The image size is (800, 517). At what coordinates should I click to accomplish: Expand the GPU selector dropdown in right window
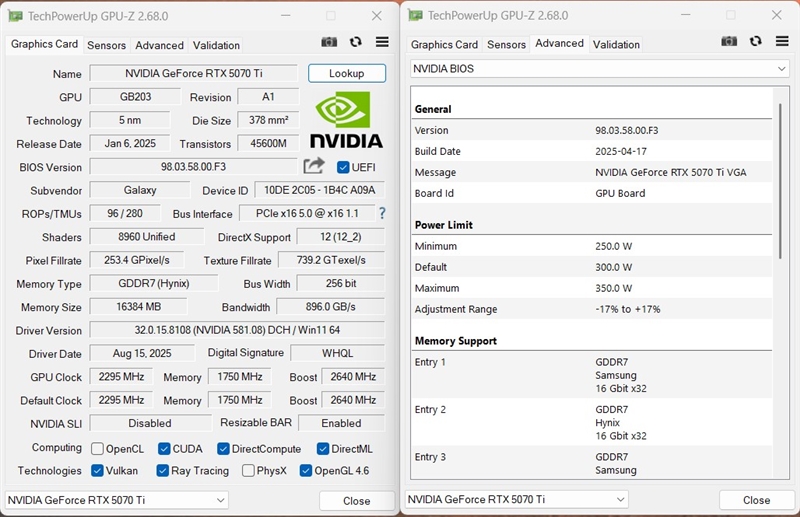517,500
